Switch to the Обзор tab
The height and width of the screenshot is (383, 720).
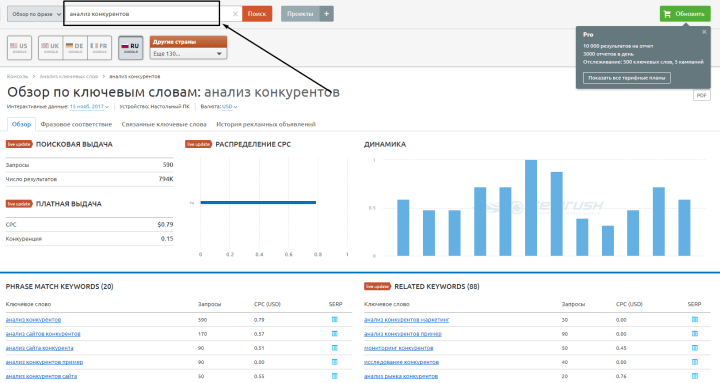click(x=21, y=124)
